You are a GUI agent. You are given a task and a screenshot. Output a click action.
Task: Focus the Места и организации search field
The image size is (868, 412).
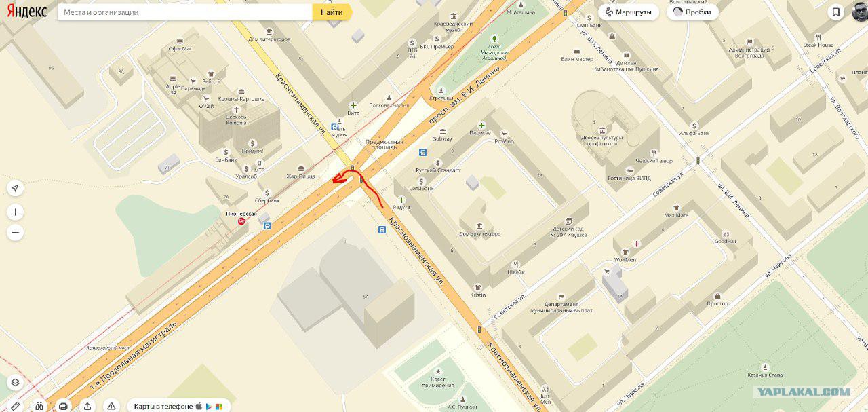point(184,12)
